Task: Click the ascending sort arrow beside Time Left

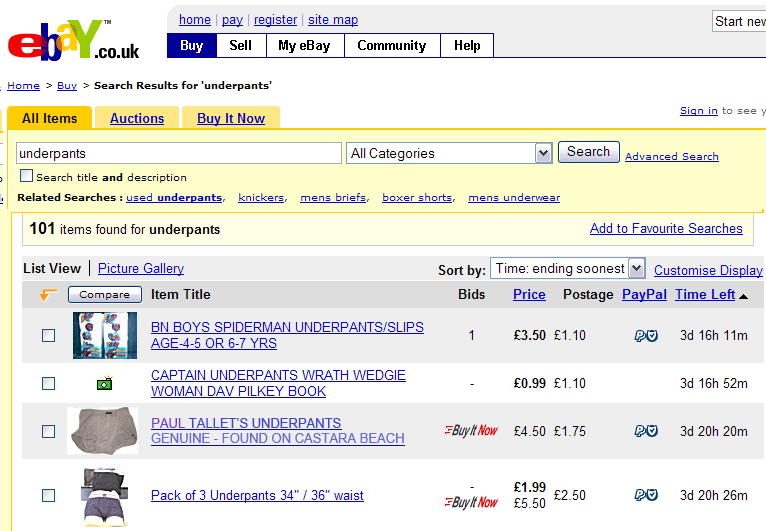Action: [744, 296]
